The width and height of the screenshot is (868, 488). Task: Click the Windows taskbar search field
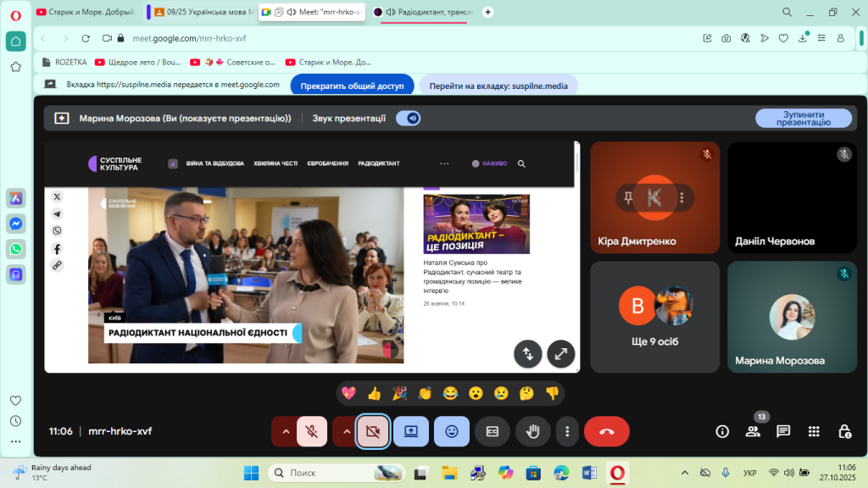pos(335,472)
